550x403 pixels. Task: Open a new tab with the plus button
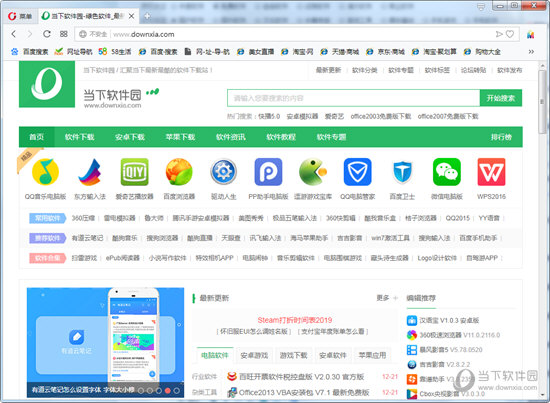(147, 16)
